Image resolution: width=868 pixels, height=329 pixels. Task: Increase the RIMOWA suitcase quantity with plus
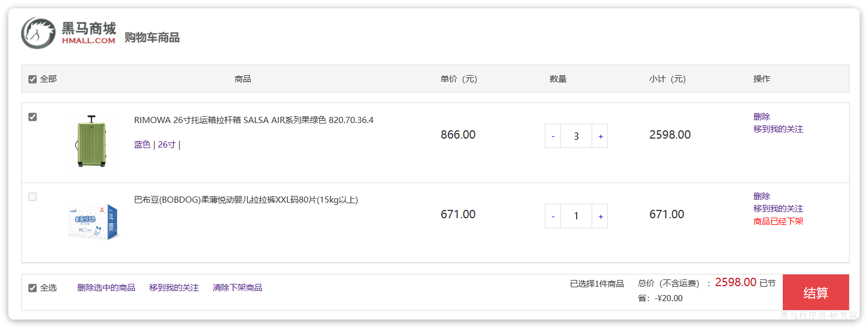pos(600,136)
